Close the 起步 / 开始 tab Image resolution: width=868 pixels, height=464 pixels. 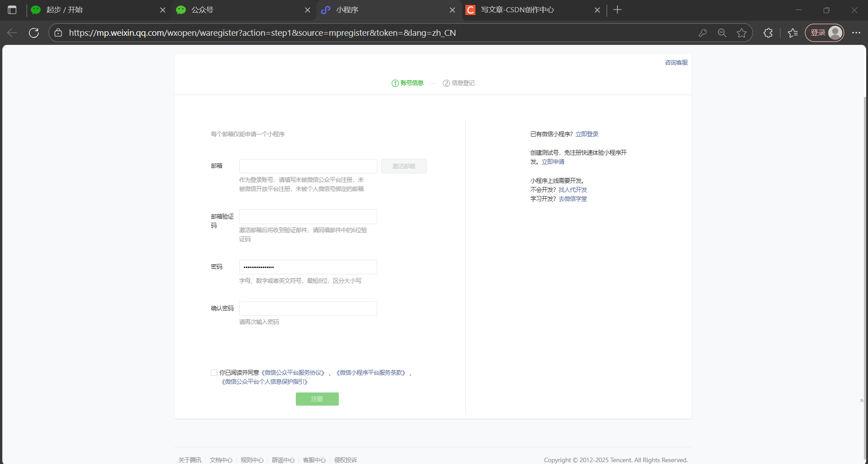point(163,10)
